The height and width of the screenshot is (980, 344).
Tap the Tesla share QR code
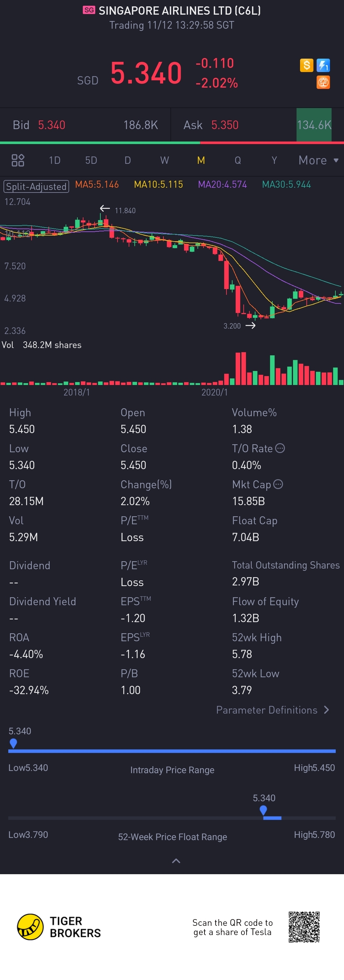[304, 927]
